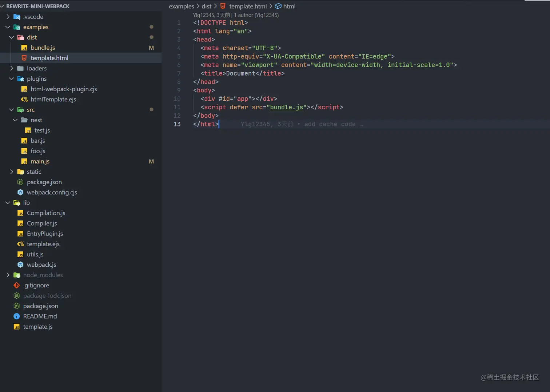550x392 pixels.
Task: Click the examples folder icon
Action: (17, 27)
